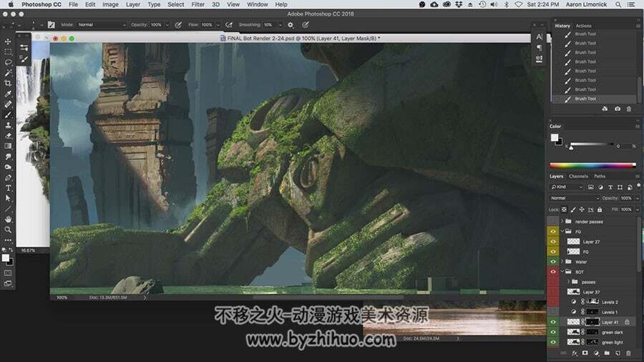Hide Layer 41

pos(553,322)
